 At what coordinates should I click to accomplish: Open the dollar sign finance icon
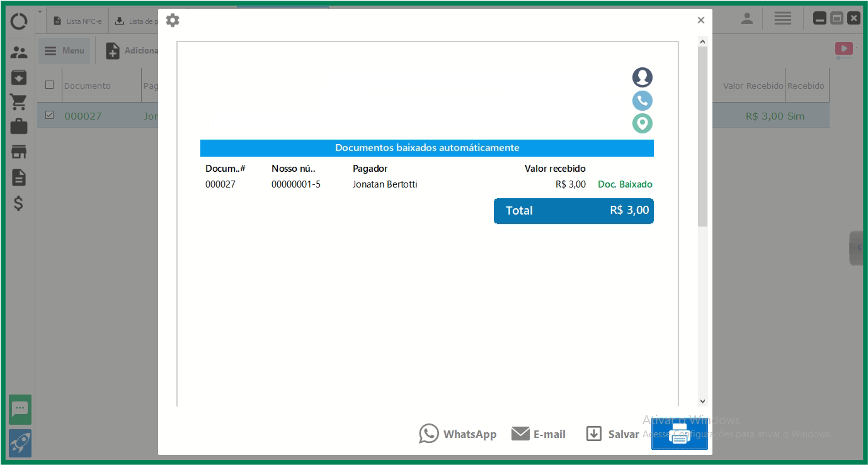(x=19, y=203)
